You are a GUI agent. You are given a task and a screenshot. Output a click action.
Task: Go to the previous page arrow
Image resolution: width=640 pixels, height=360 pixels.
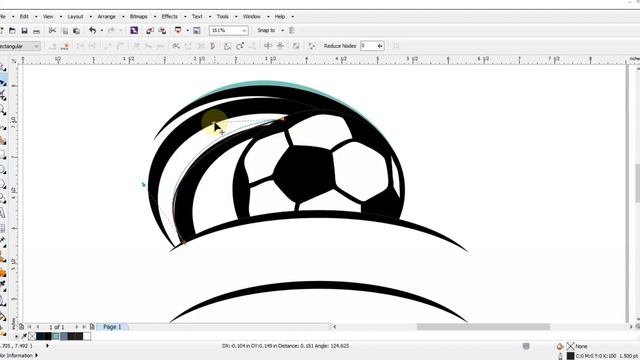pyautogui.click(x=38, y=327)
